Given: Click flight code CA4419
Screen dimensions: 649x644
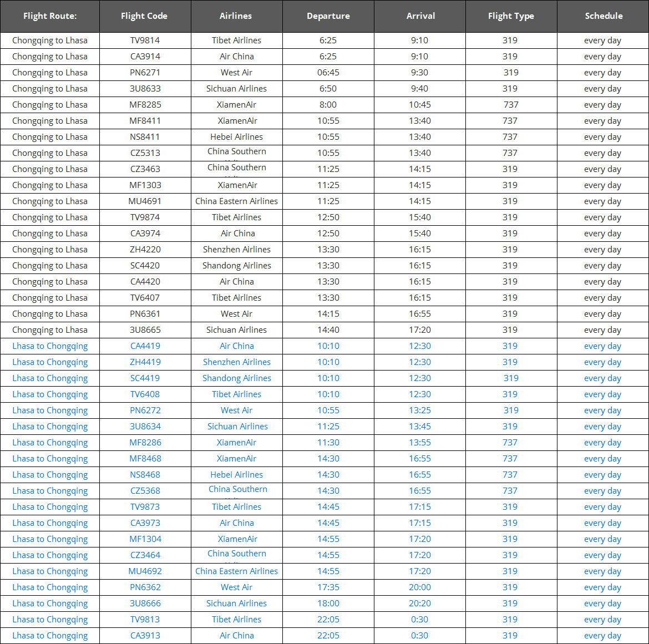Looking at the screenshot, I should point(145,347).
